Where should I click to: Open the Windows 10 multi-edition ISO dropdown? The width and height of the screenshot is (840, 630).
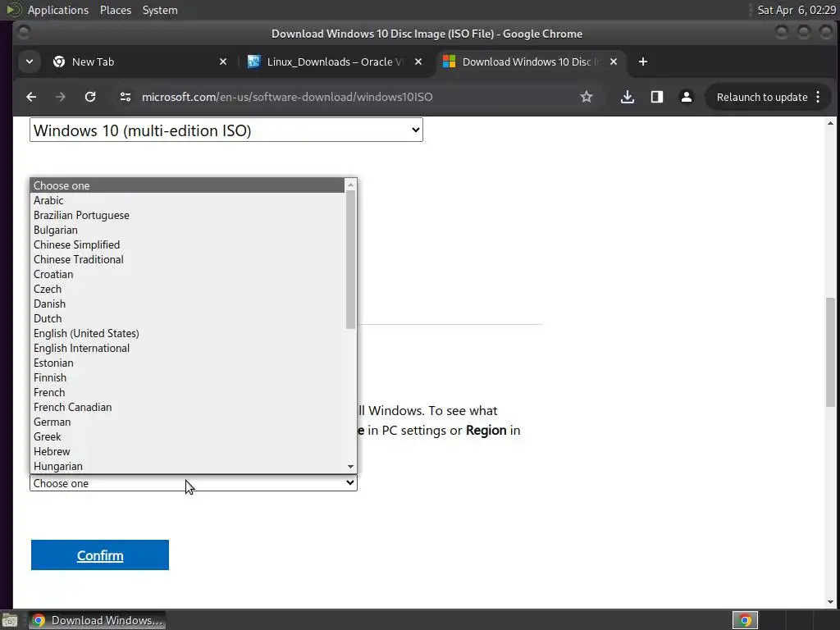coord(226,130)
